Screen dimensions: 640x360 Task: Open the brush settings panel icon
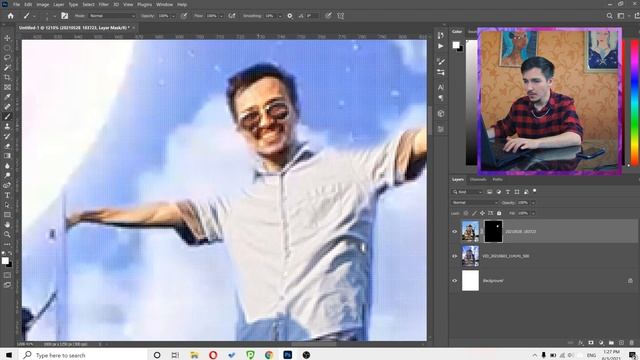(64, 16)
